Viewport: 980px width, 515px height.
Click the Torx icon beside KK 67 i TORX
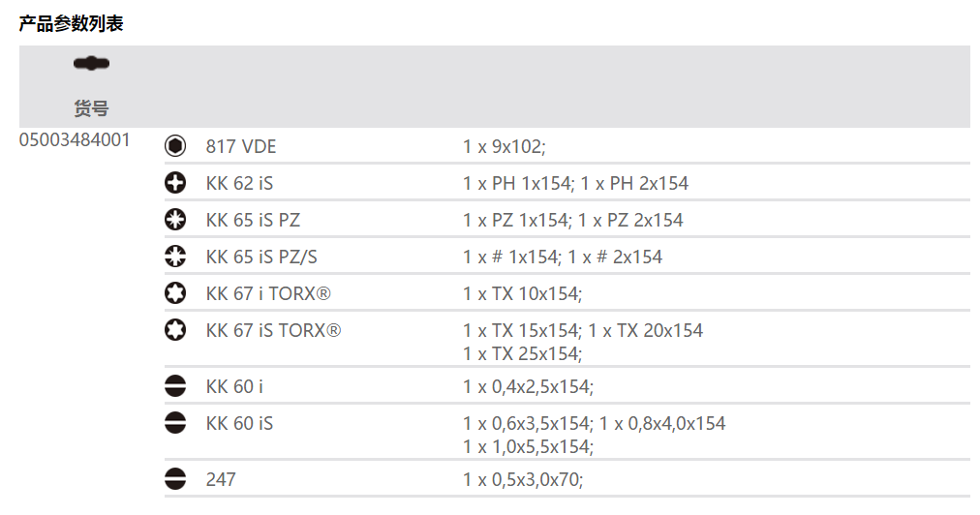coord(175,293)
